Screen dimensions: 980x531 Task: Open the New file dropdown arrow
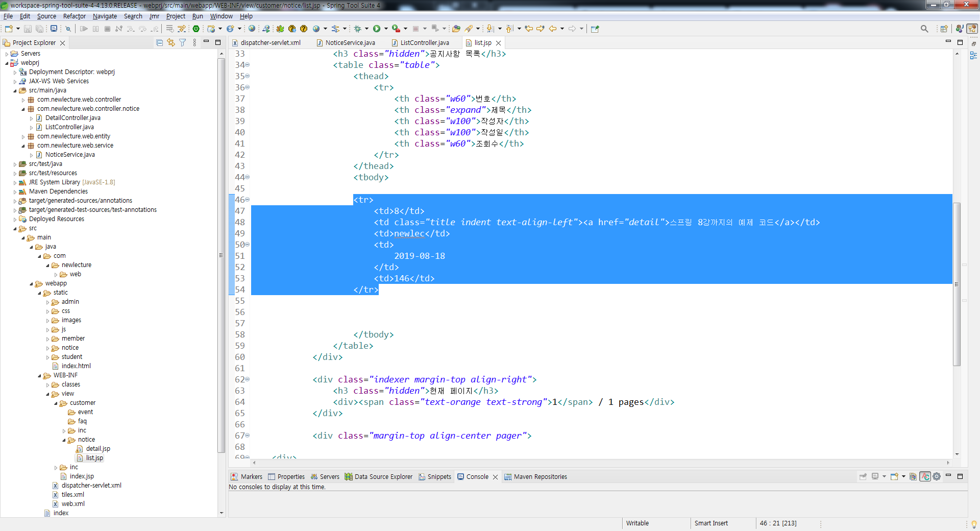(18, 29)
